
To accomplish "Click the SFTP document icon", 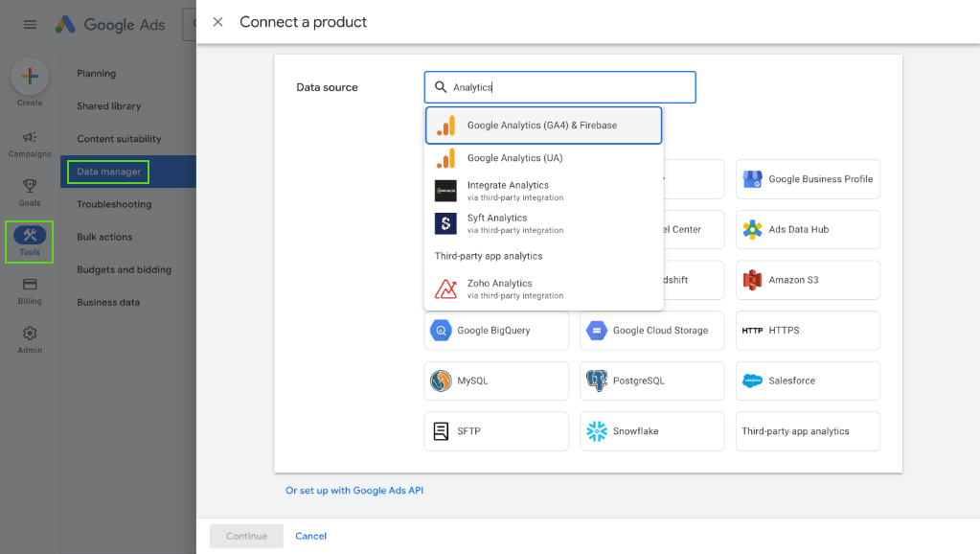I will (441, 430).
